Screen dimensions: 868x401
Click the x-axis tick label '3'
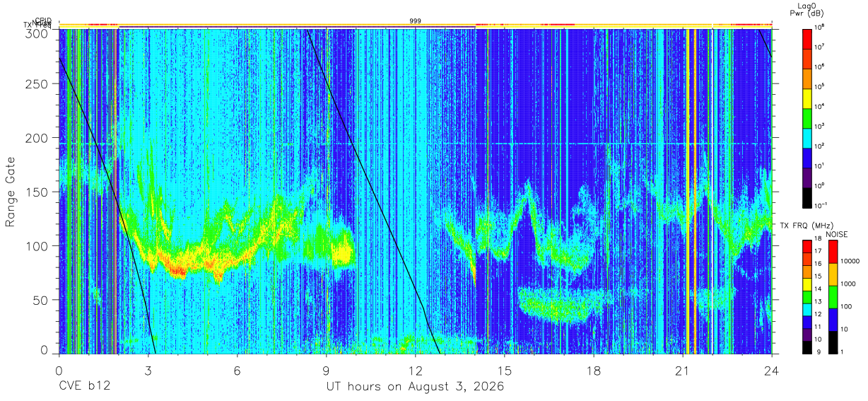pyautogui.click(x=148, y=371)
